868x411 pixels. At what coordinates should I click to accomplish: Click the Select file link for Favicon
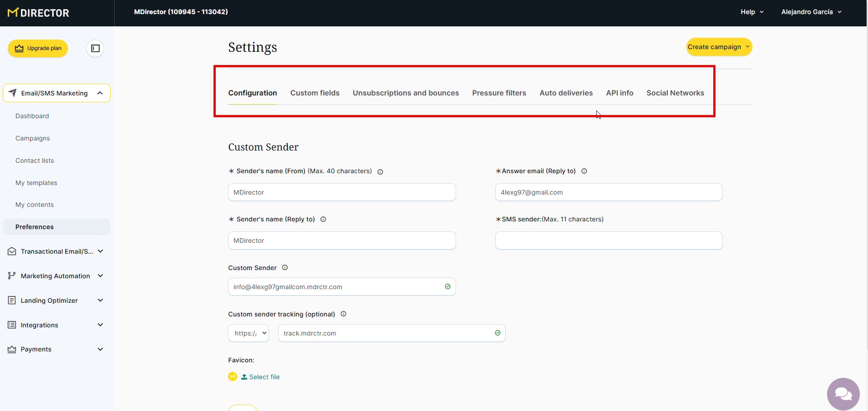coord(264,377)
